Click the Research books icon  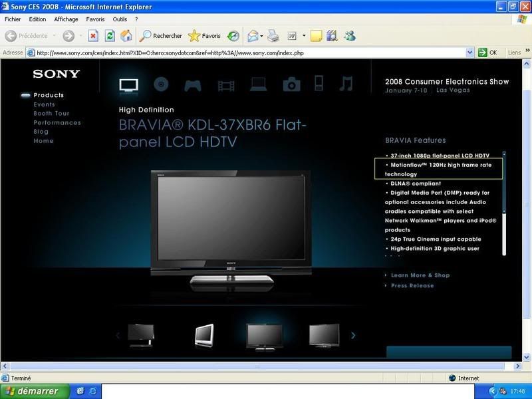(x=332, y=36)
